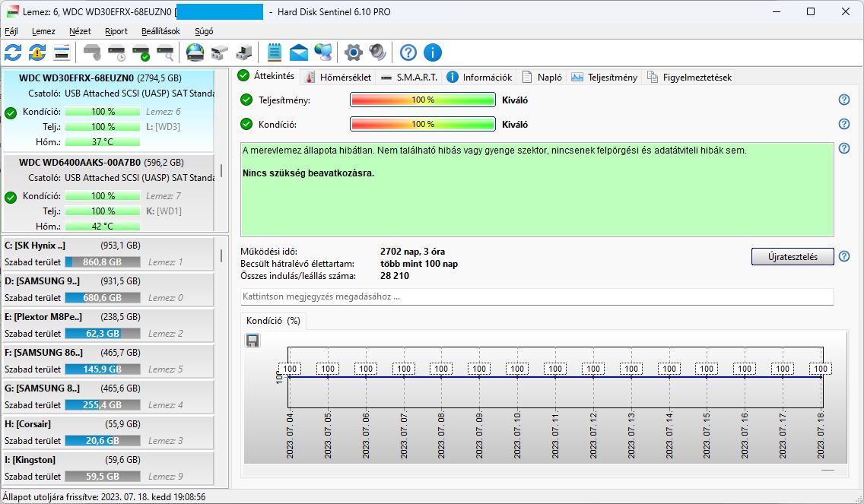The height and width of the screenshot is (504, 864).
Task: Click the disk with binoculars toolbar icon
Action: [219, 53]
